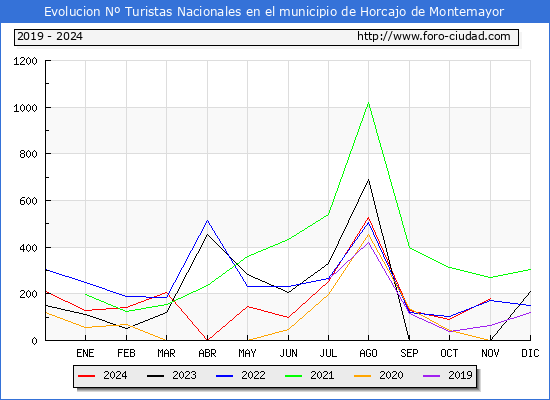Select the '2023' legend label
The width and height of the screenshot is (550, 400).
click(x=184, y=375)
